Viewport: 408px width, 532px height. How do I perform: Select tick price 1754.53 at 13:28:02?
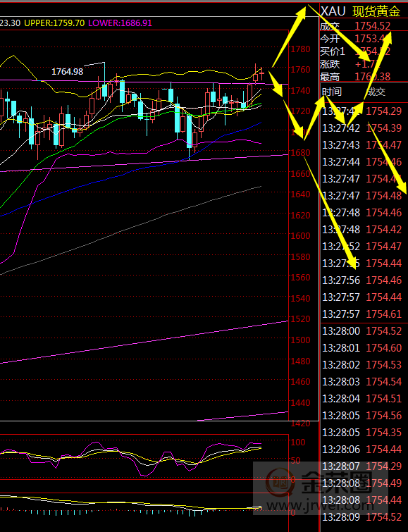pyautogui.click(x=384, y=365)
